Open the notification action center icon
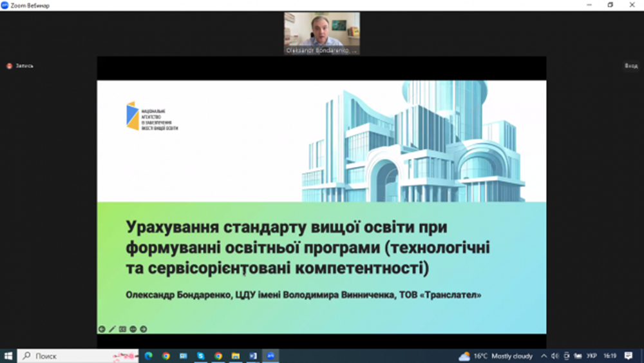Image resolution: width=644 pixels, height=363 pixels. click(x=629, y=356)
